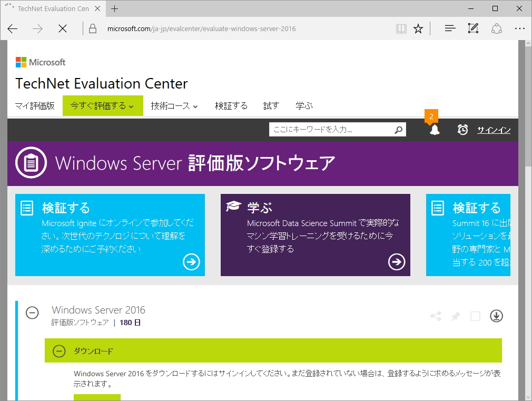Add page to favorites star

[418, 28]
